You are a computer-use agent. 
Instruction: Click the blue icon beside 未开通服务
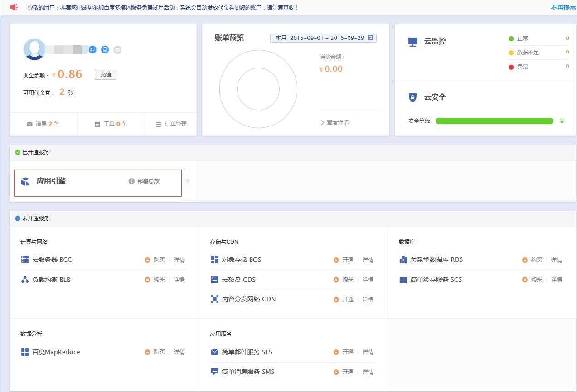pyautogui.click(x=18, y=218)
